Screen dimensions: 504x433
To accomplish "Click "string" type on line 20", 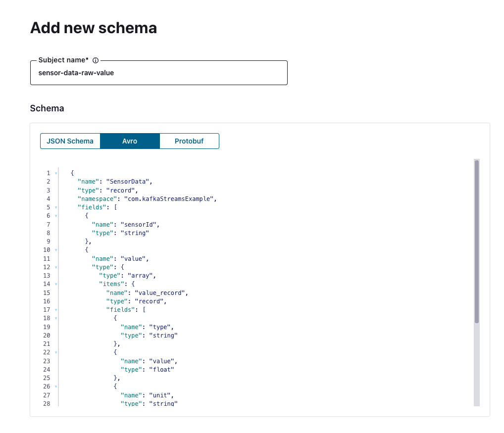I will pos(163,336).
